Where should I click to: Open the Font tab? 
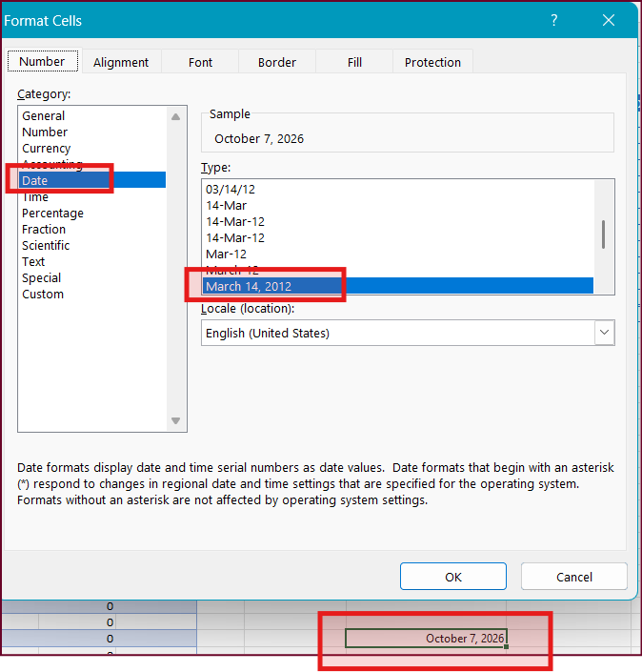click(x=200, y=63)
